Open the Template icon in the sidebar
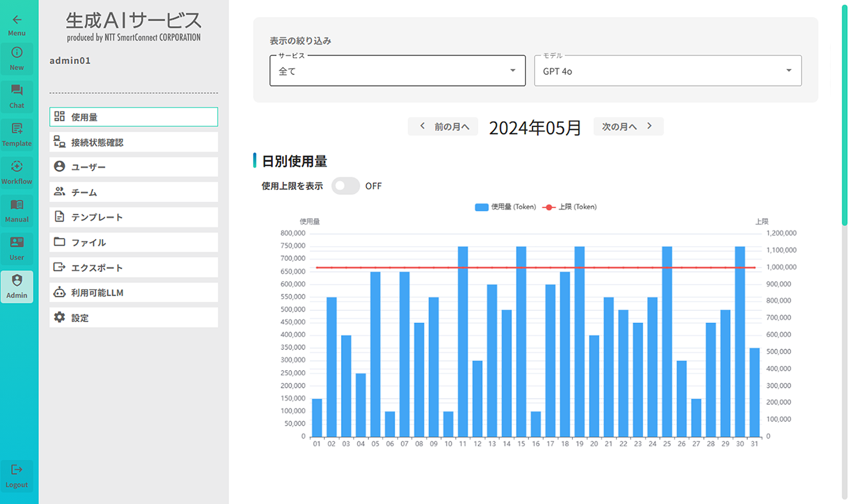862x504 pixels. (x=17, y=129)
